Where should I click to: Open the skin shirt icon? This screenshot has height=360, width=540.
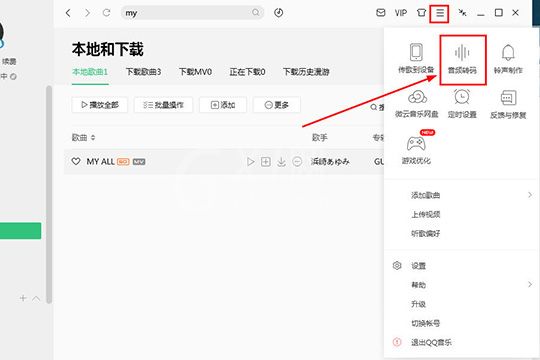point(421,13)
